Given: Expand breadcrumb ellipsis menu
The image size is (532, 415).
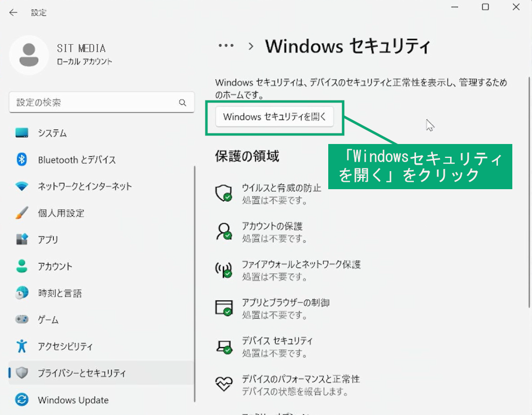Looking at the screenshot, I should 226,45.
